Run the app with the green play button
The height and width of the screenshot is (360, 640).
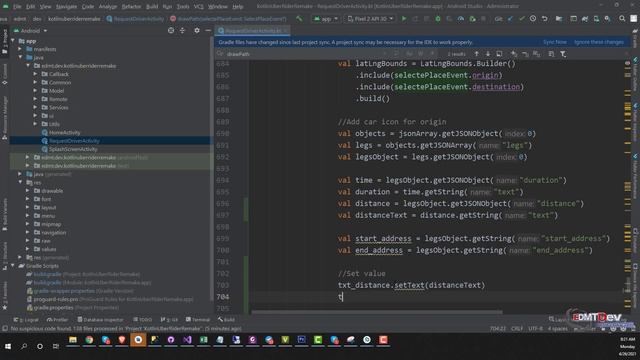[404, 19]
